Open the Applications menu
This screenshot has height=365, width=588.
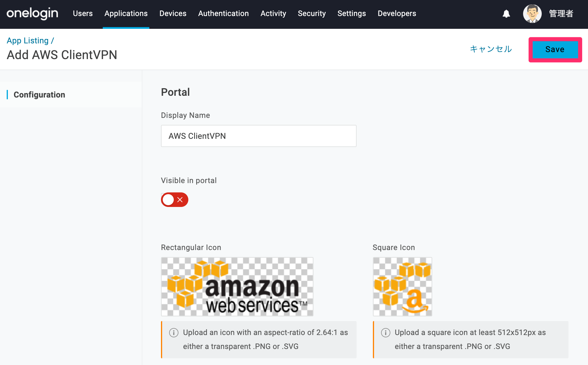click(126, 13)
